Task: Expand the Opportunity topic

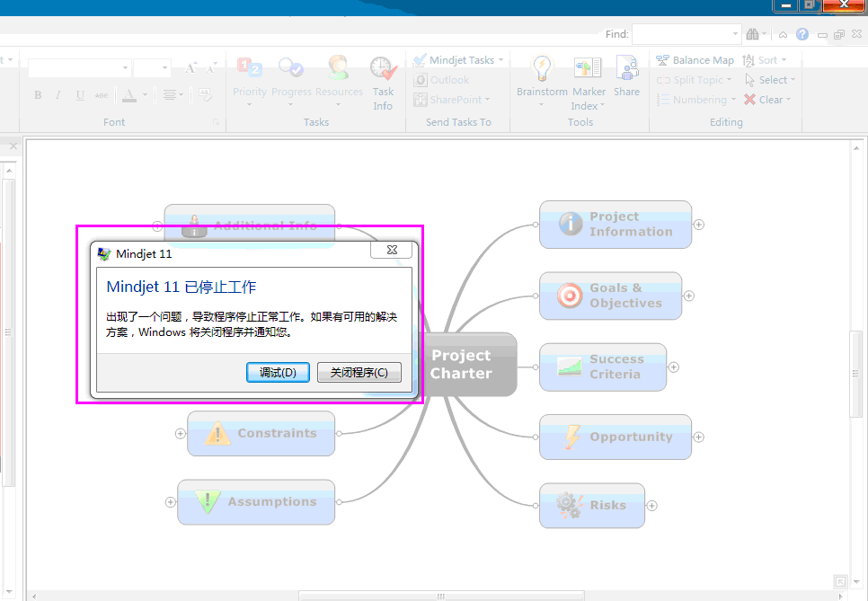Action: coord(698,437)
